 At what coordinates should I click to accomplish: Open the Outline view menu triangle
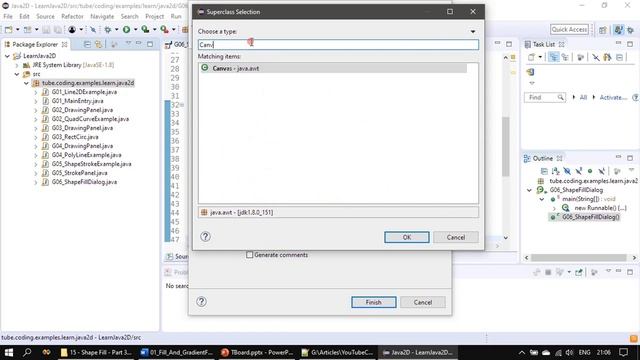631,170
